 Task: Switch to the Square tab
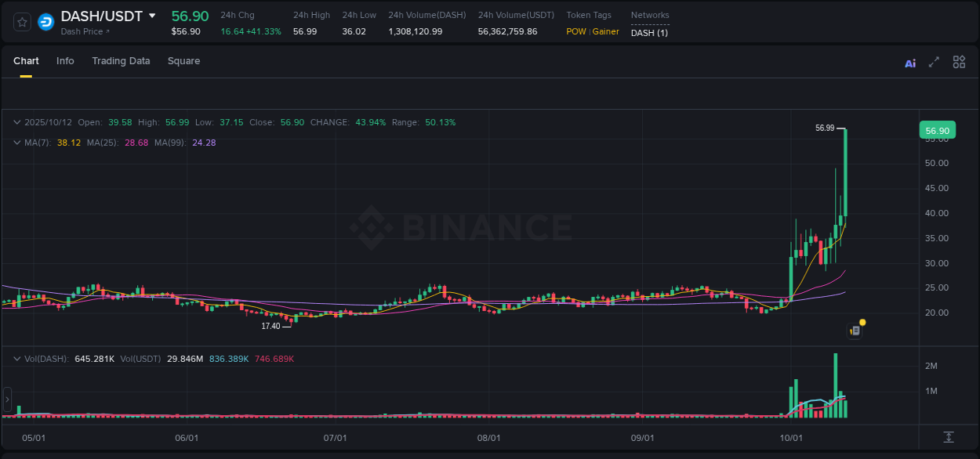coord(183,61)
